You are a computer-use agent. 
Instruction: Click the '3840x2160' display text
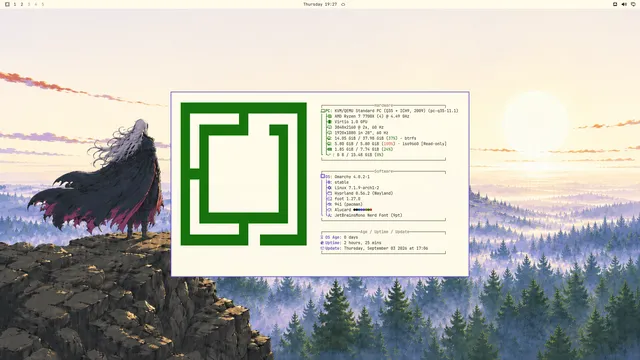tap(345, 127)
